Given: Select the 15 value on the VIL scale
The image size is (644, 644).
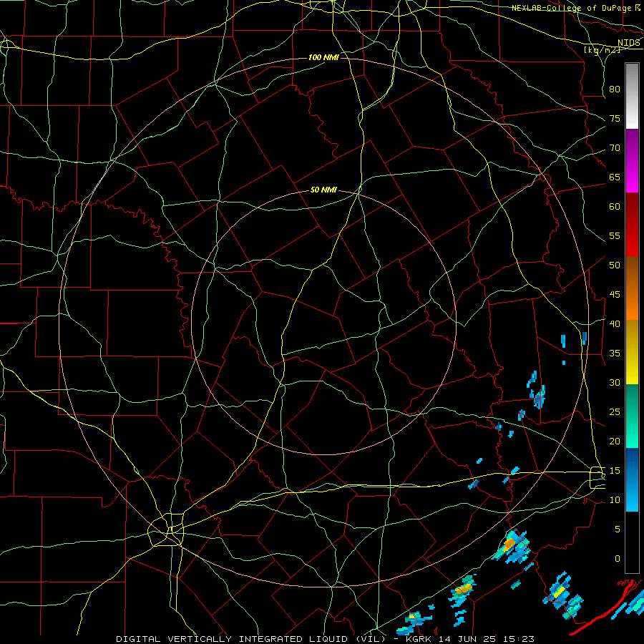Looking at the screenshot, I should [615, 471].
